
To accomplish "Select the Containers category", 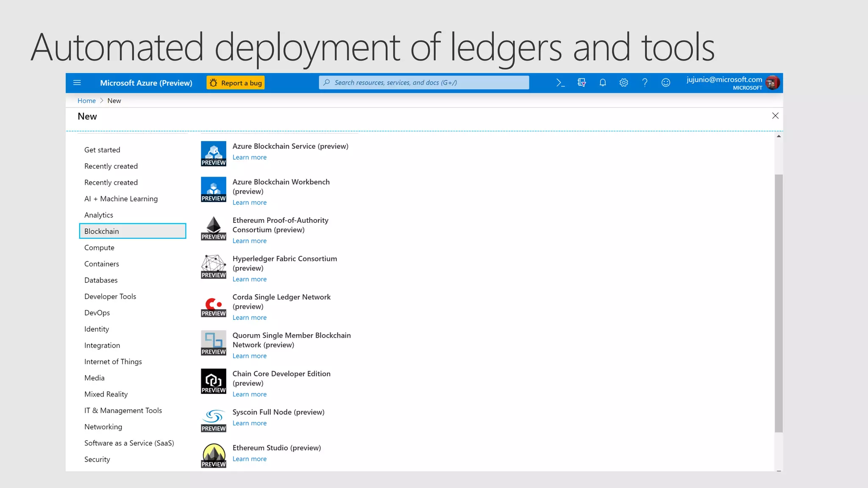I will (102, 264).
